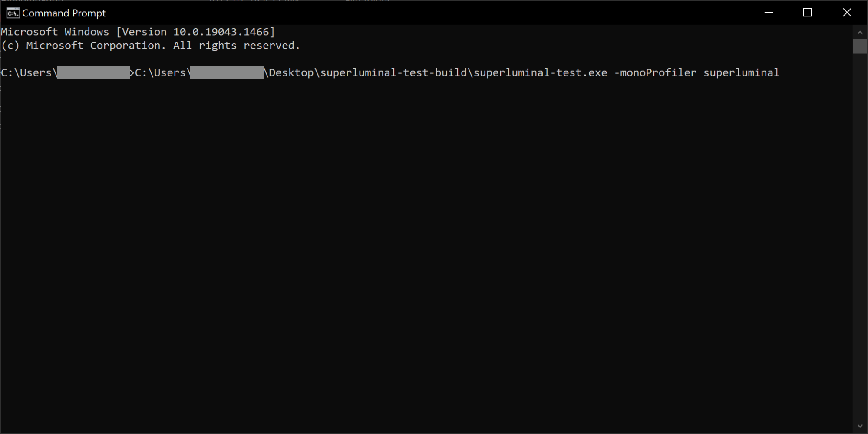Click the scrollbar down arrow
This screenshot has width=868, height=434.
860,426
